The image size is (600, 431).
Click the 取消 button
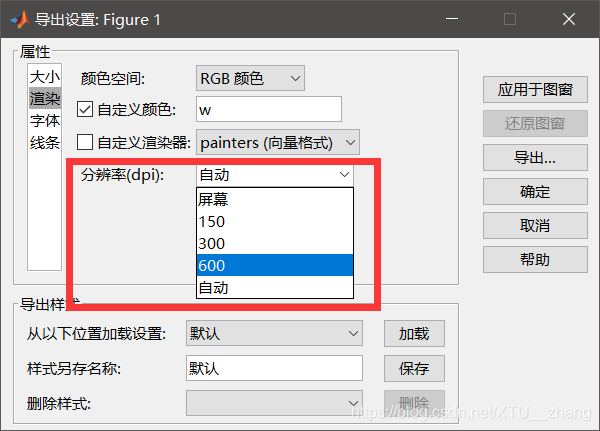(x=535, y=225)
